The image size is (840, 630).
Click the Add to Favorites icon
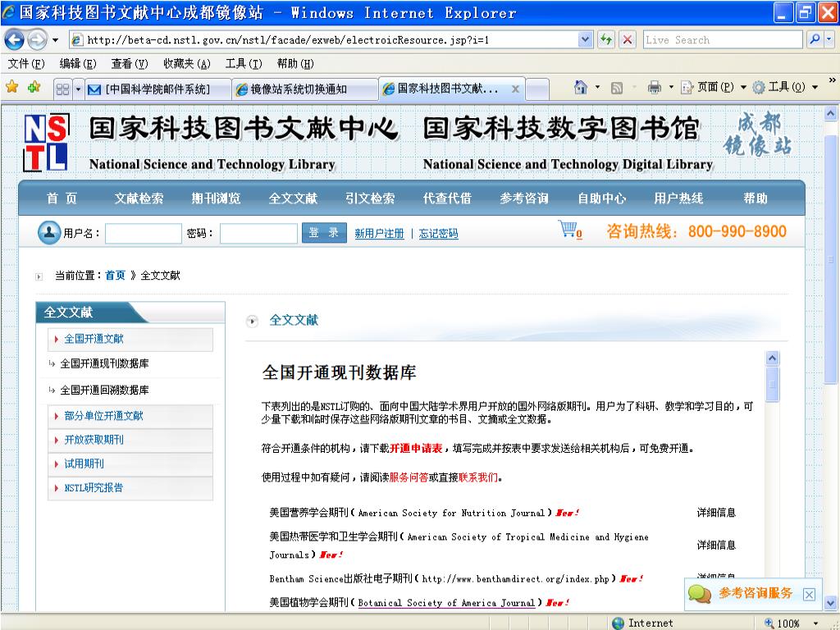34,86
